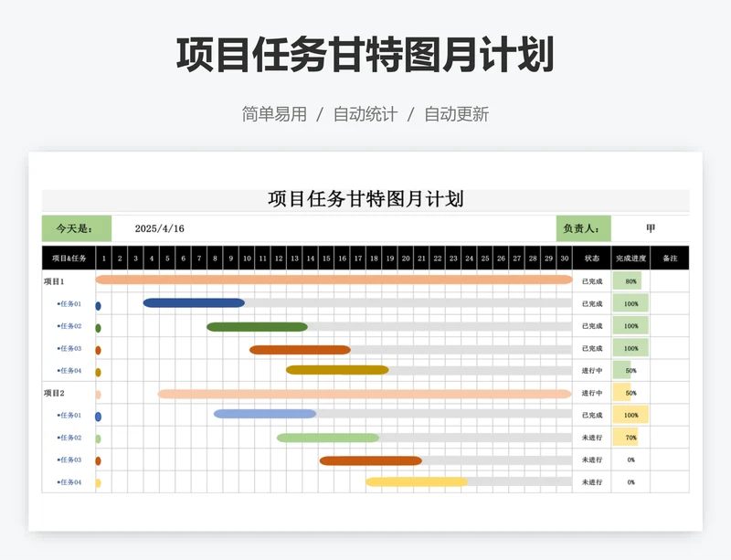Click the 80% progress cell of 项目1
Image resolution: width=731 pixels, height=560 pixels.
pyautogui.click(x=630, y=281)
